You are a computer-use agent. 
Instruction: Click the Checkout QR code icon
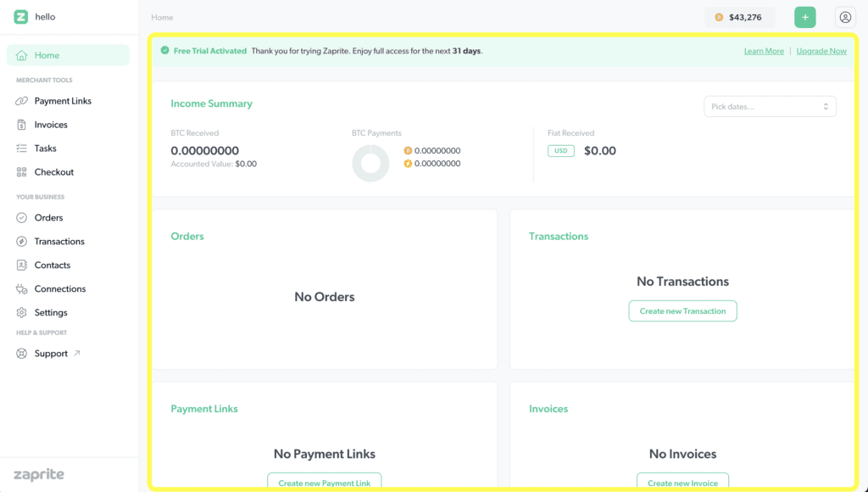tap(22, 172)
